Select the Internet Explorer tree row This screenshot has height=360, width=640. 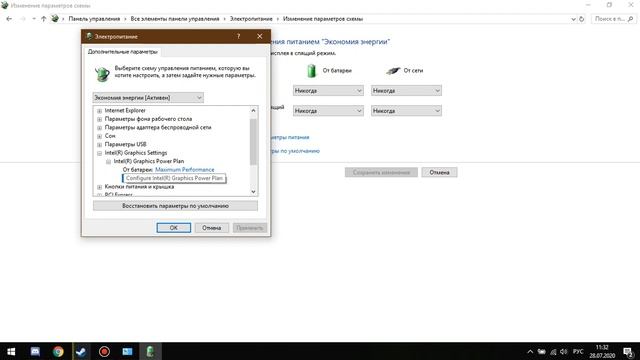(125, 111)
